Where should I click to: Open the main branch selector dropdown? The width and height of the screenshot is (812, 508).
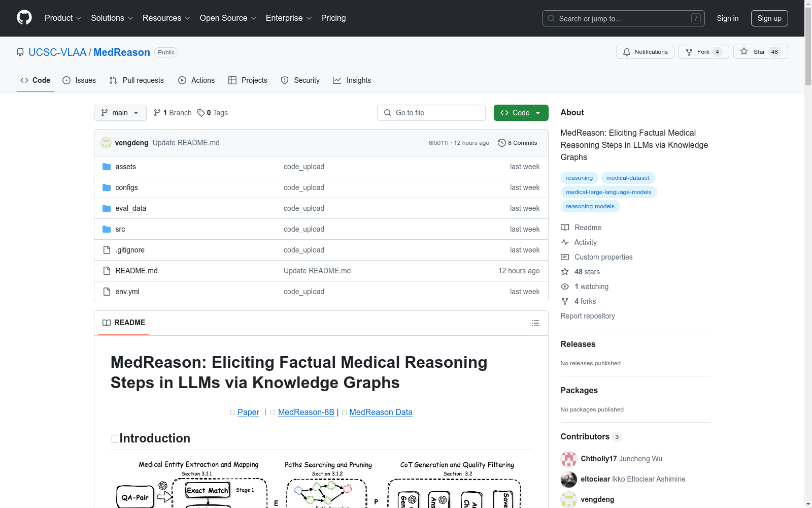(120, 113)
